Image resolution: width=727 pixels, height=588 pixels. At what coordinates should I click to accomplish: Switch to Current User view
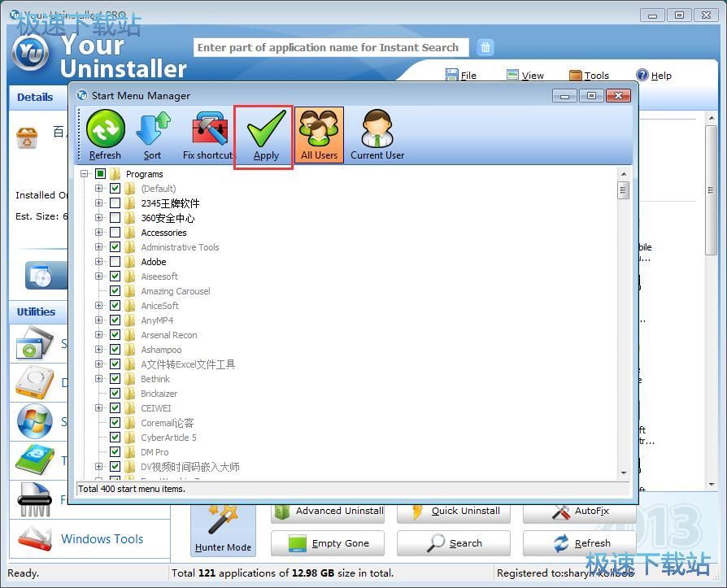click(x=377, y=135)
